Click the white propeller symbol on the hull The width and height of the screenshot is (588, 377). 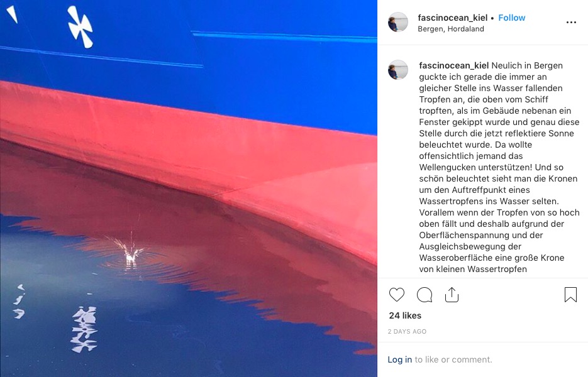(x=80, y=27)
